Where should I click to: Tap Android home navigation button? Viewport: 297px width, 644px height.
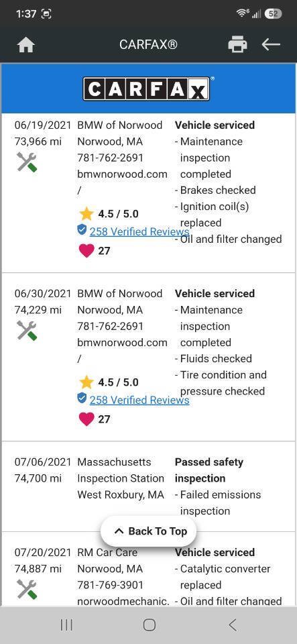pos(150,625)
